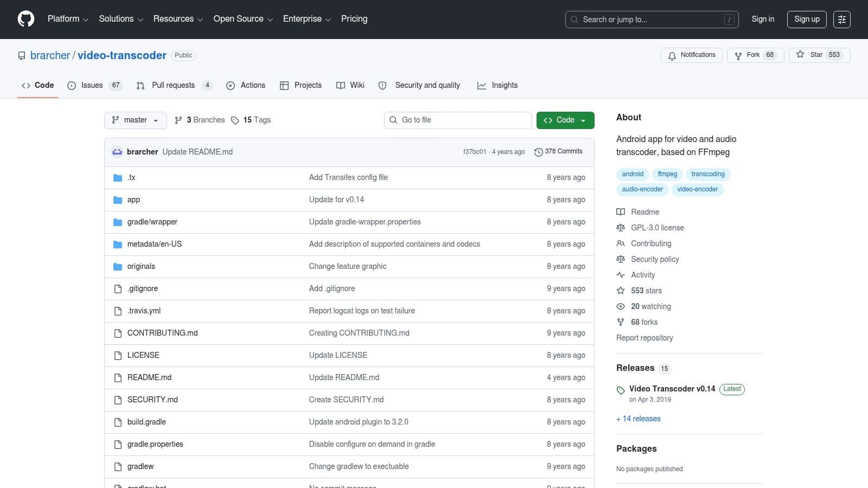Screen dimensions: 868x488
Task: Click the tag icon beside Video Transcoder v0.14
Action: click(x=621, y=390)
